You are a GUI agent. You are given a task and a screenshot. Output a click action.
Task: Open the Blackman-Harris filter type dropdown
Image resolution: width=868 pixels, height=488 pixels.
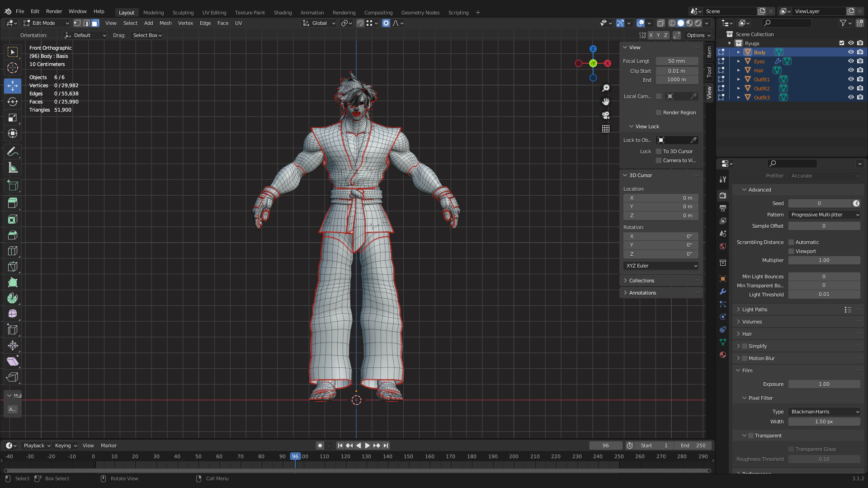click(x=824, y=412)
